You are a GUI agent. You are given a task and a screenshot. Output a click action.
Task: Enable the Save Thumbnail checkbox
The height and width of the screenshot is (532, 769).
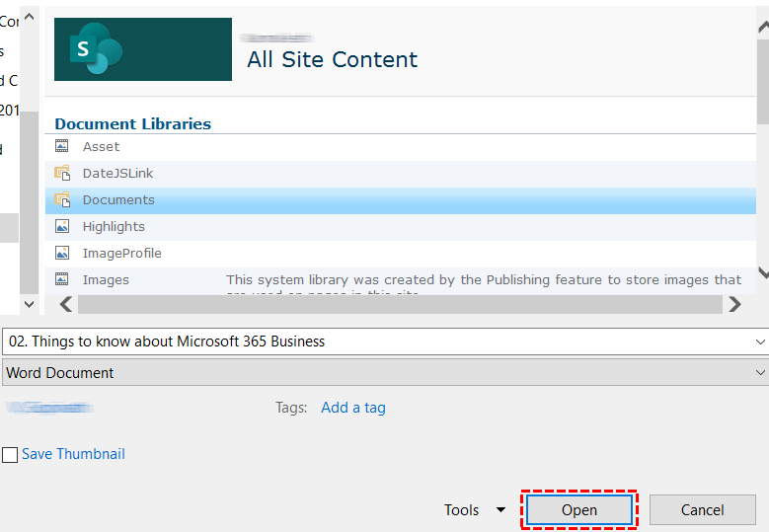[10, 455]
